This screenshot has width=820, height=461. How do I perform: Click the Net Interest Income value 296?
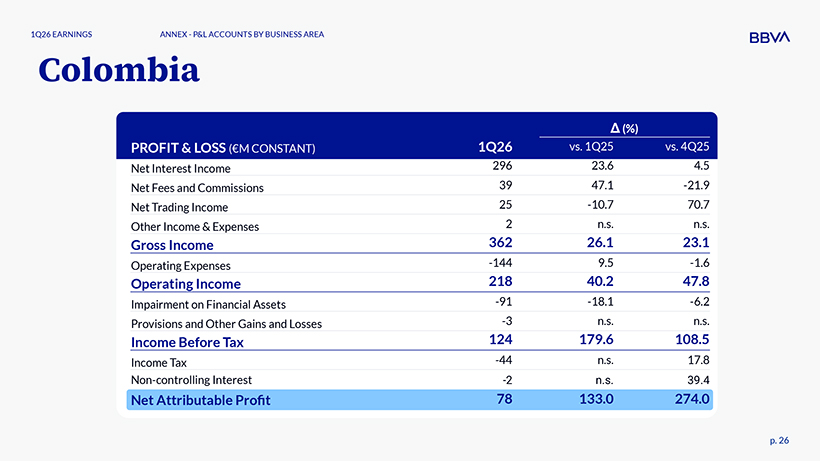[x=502, y=166]
